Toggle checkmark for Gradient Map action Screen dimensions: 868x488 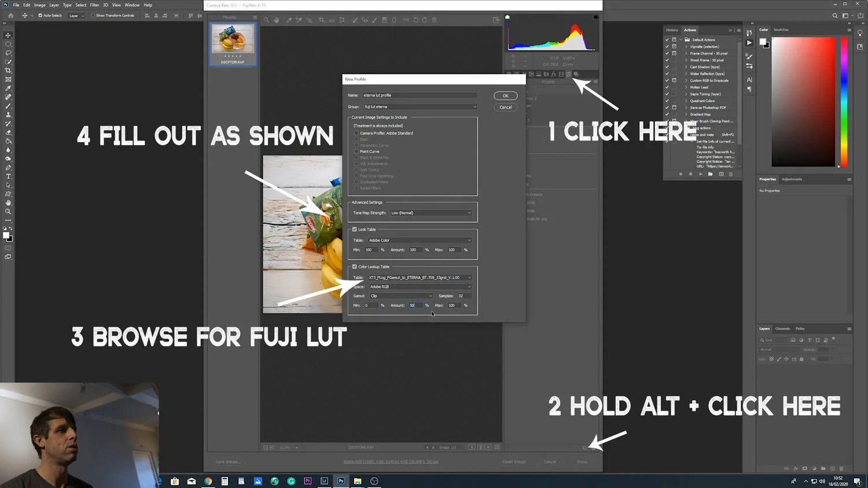(x=667, y=114)
